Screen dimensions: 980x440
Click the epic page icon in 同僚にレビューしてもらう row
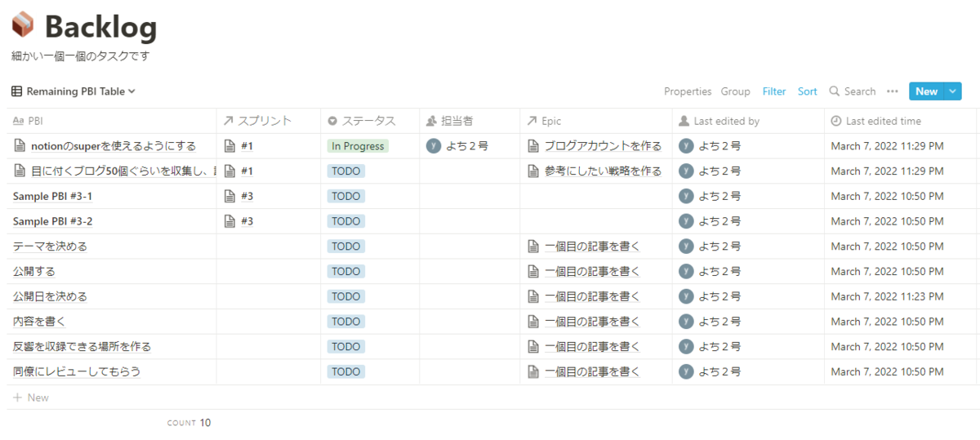(x=533, y=371)
